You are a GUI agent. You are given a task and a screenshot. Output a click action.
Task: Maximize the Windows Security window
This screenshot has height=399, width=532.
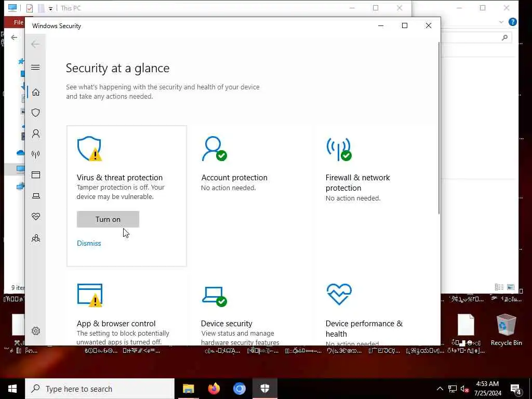(404, 25)
